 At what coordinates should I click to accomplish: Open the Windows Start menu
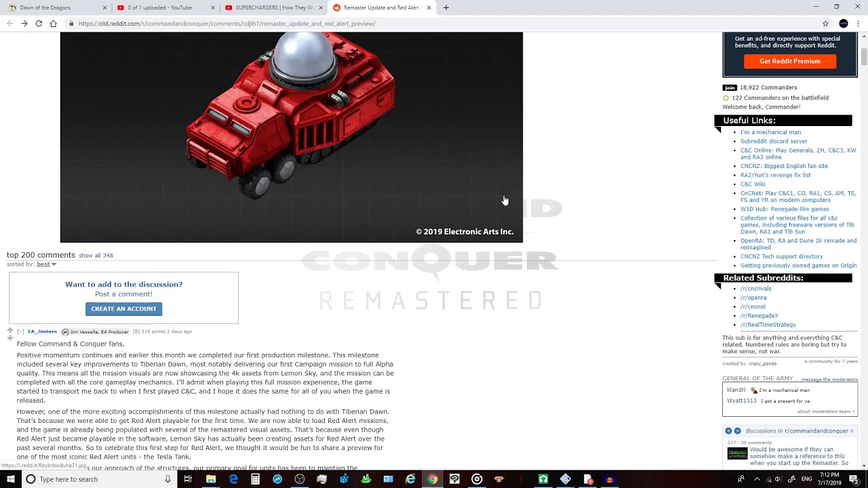pos(11,479)
